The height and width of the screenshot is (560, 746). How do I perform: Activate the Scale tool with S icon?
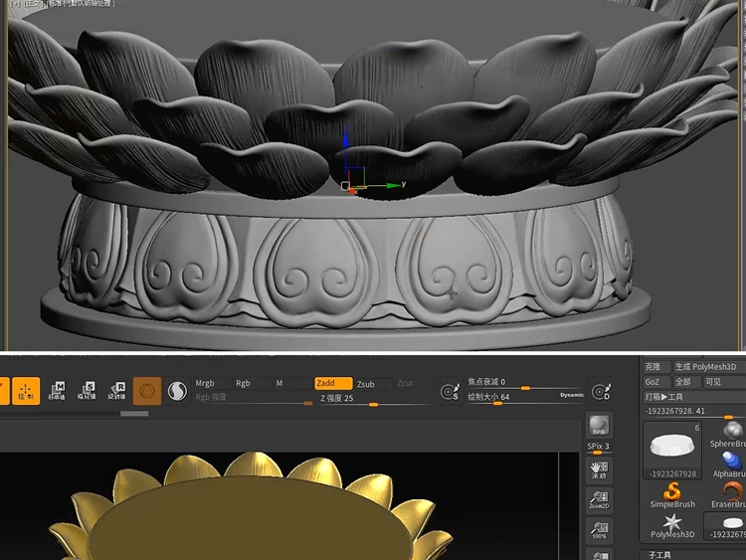click(87, 391)
